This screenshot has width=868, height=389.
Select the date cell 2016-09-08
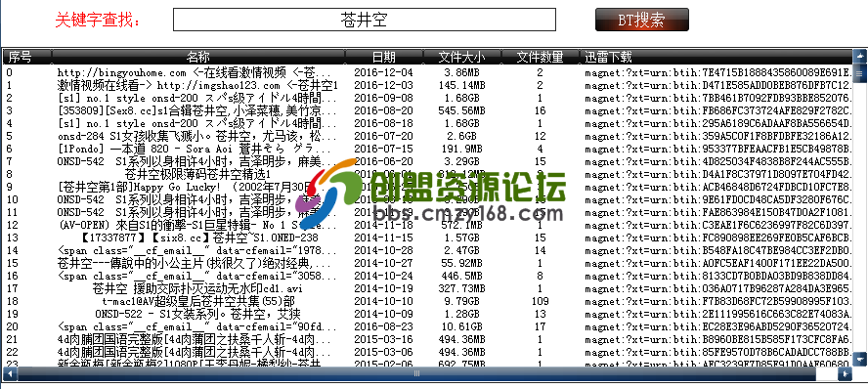point(383,98)
